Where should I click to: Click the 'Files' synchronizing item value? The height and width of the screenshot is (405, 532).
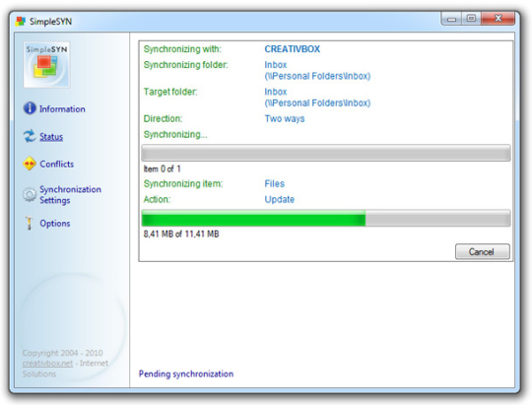(x=275, y=183)
